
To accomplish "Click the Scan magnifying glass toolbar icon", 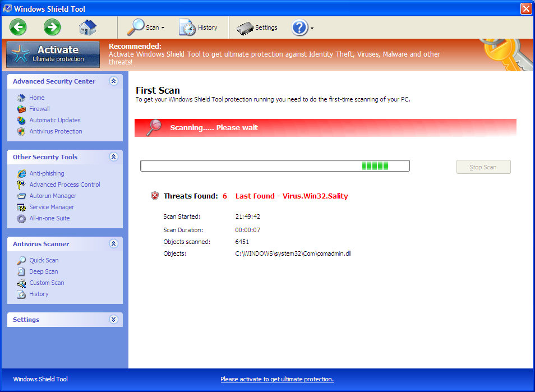I will tap(136, 27).
